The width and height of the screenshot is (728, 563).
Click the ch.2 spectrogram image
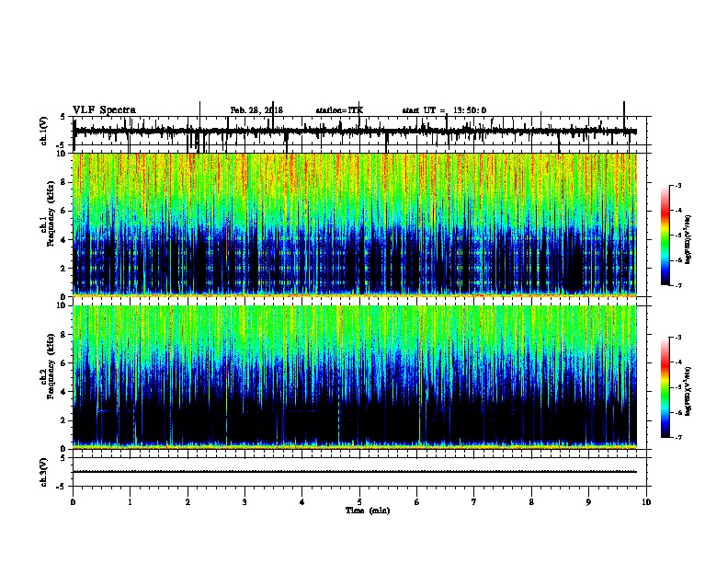(x=355, y=377)
